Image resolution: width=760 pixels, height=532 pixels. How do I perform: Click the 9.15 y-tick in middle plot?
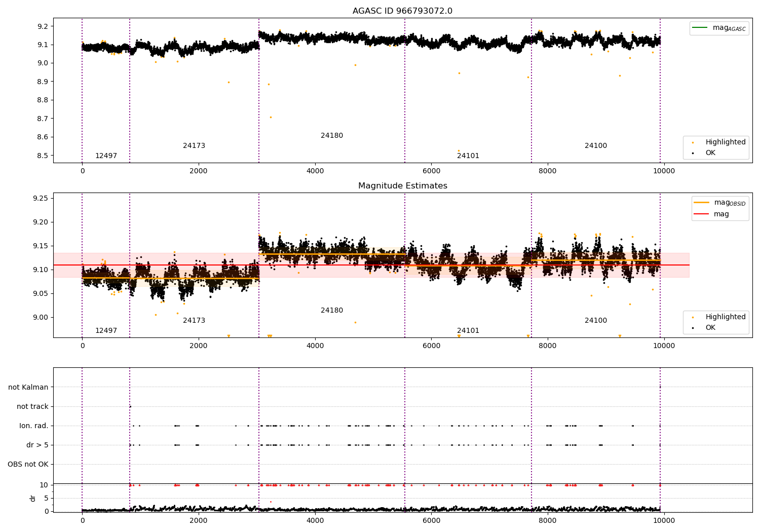pos(41,246)
